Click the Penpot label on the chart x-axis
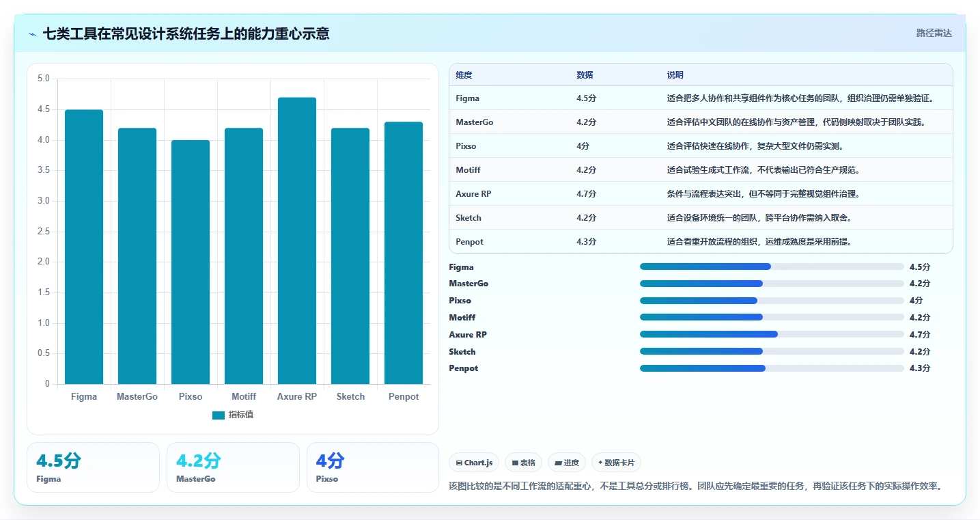 click(404, 397)
